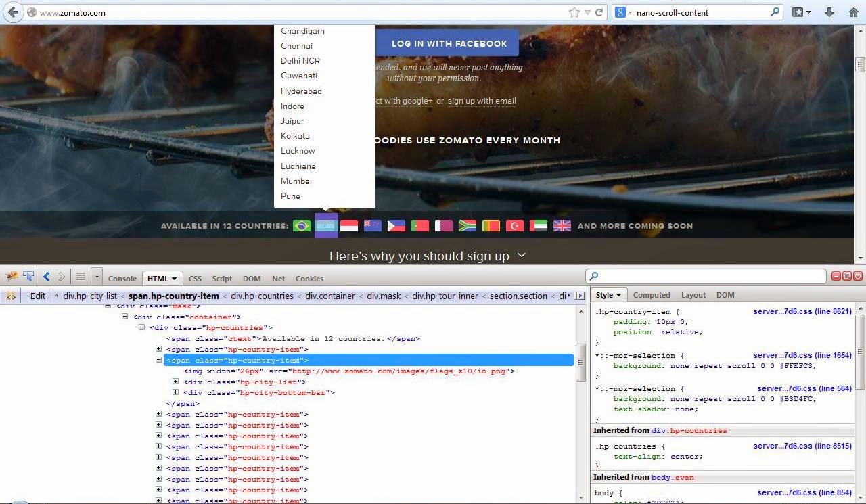This screenshot has width=866, height=504.
Task: Click the 'sign up with email' link
Action: pos(482,101)
